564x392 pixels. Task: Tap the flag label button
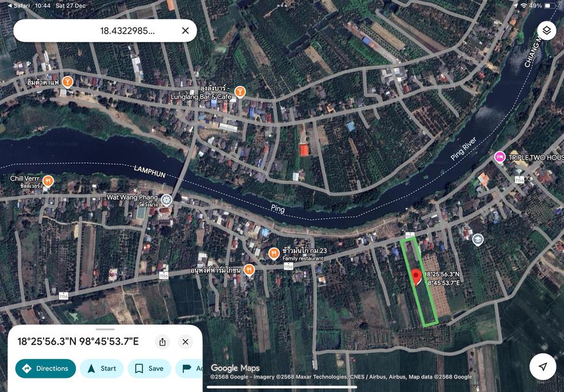point(190,368)
